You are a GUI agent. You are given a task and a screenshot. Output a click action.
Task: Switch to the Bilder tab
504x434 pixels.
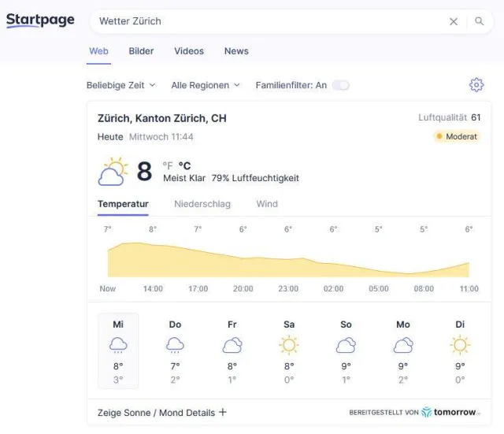coord(141,51)
